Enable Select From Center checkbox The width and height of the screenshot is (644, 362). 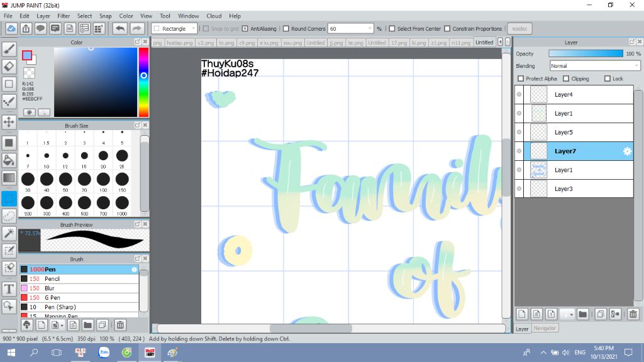392,29
